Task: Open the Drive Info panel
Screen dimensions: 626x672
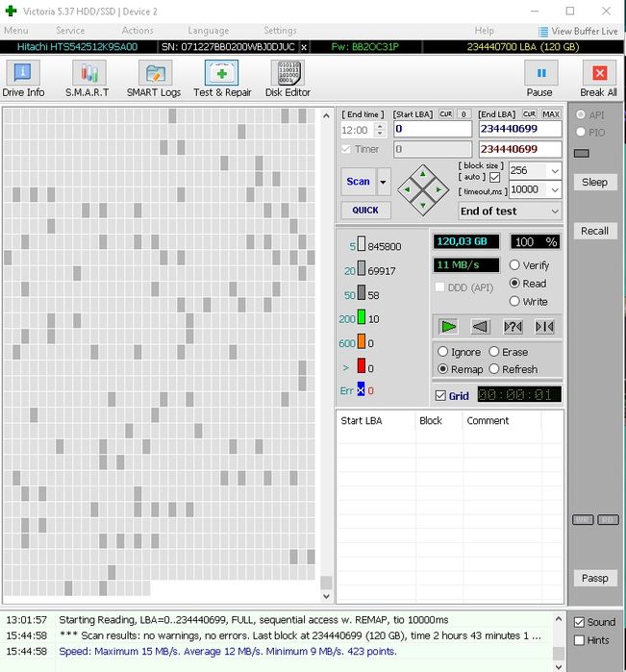Action: click(23, 79)
